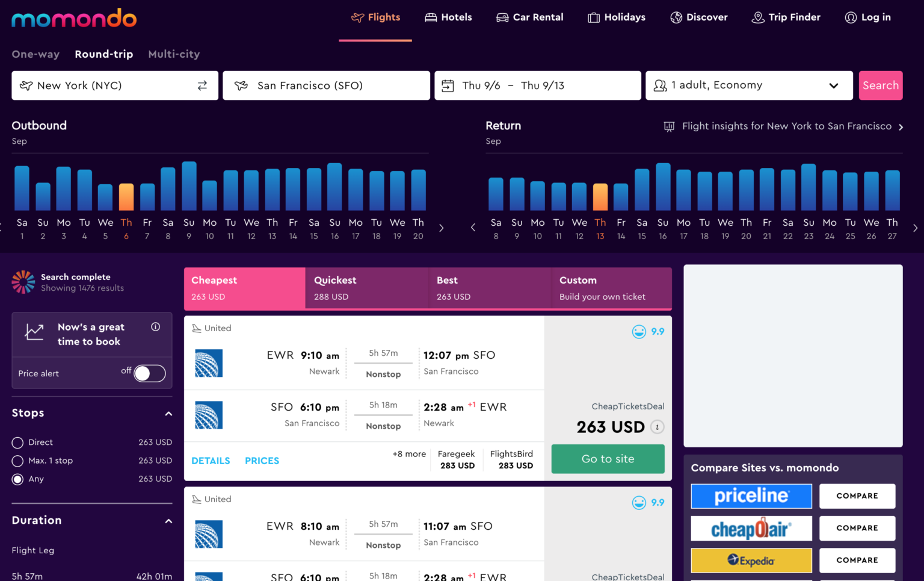Open the Holidays section

click(616, 17)
